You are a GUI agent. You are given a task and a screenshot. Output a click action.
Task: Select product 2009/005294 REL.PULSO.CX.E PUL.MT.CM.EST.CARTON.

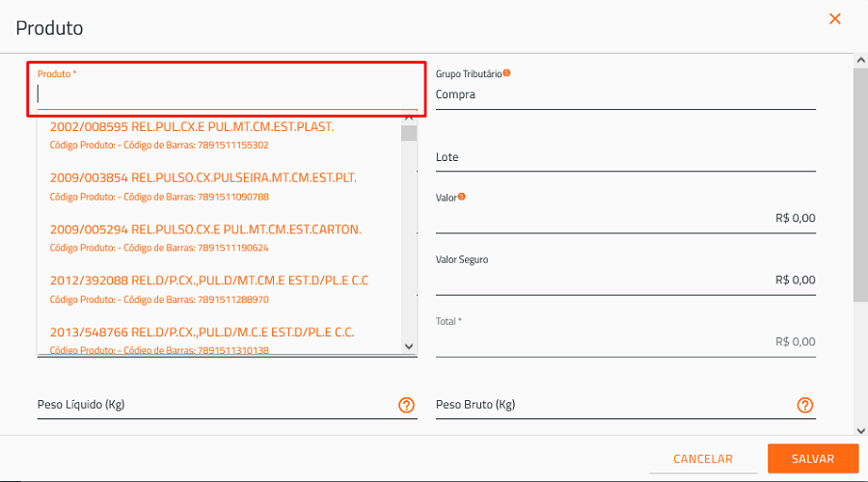coord(219,238)
